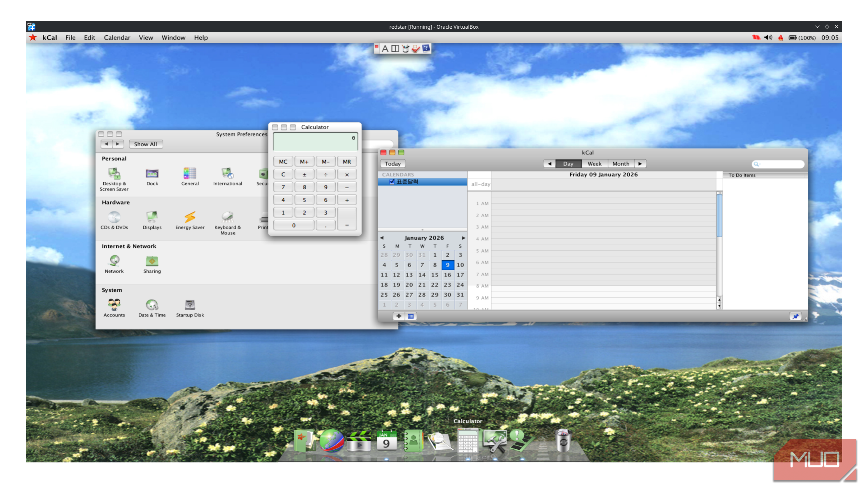Select January 16 in mini calendar
The height and width of the screenshot is (493, 868).
447,275
